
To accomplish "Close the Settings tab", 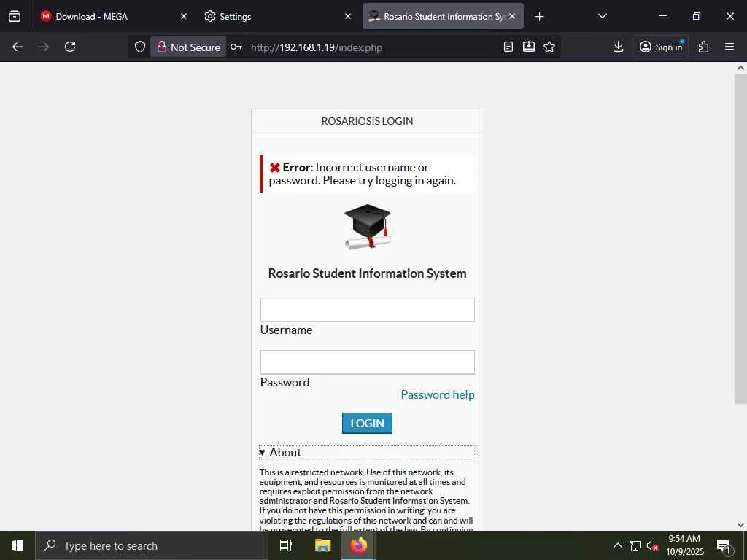I will (x=348, y=16).
